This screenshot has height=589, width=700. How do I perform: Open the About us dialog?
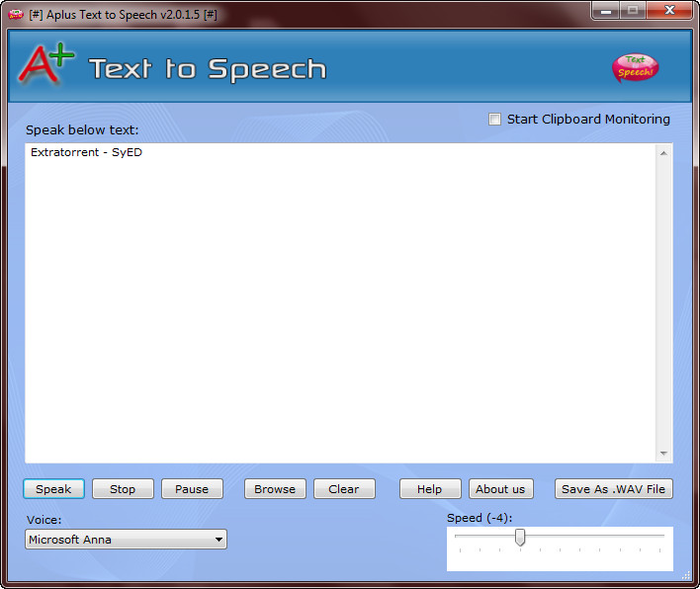tap(501, 489)
